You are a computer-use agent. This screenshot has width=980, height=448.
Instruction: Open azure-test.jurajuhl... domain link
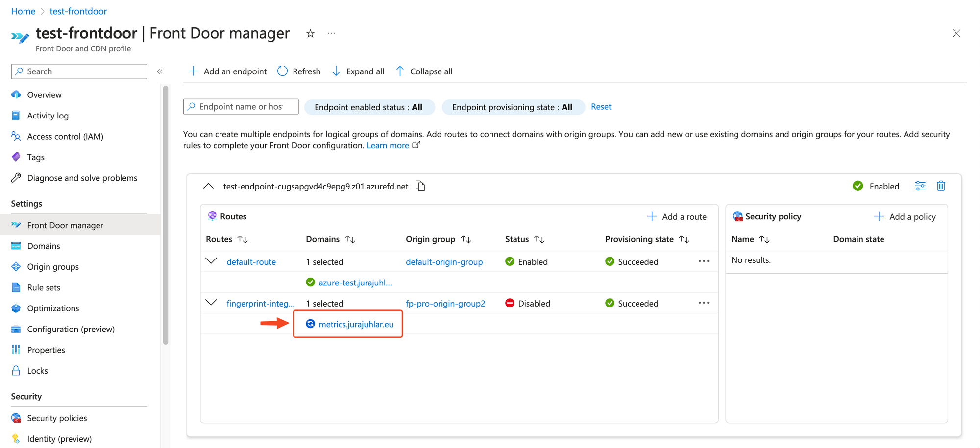[x=355, y=283]
